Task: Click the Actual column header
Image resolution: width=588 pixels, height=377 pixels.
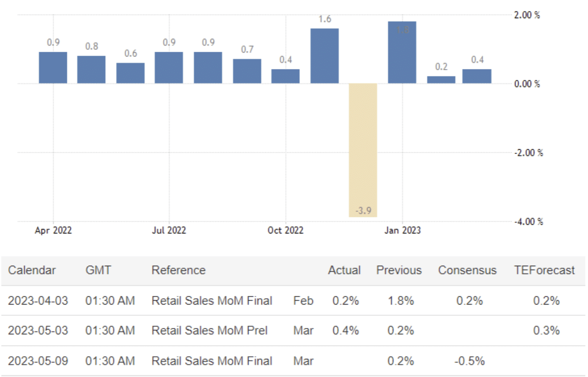Action: click(x=344, y=270)
